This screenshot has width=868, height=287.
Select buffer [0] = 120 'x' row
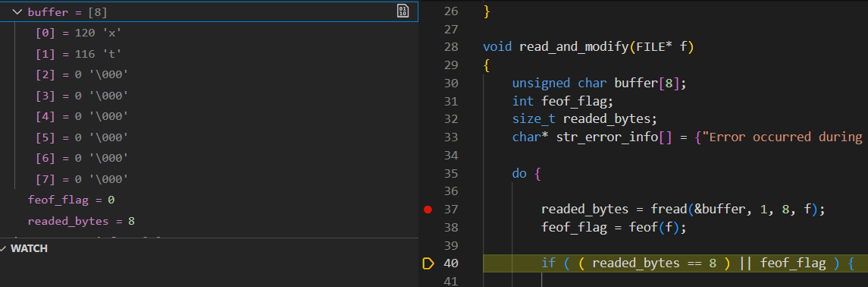pyautogui.click(x=208, y=33)
